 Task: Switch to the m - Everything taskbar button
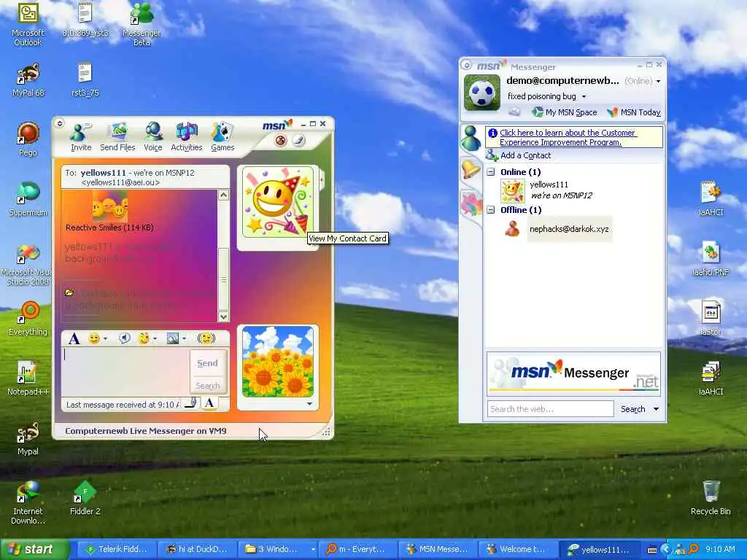356,549
